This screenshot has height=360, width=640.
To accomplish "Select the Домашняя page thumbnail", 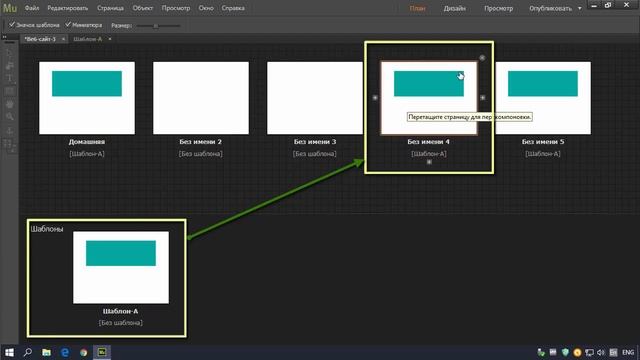I will click(x=87, y=98).
